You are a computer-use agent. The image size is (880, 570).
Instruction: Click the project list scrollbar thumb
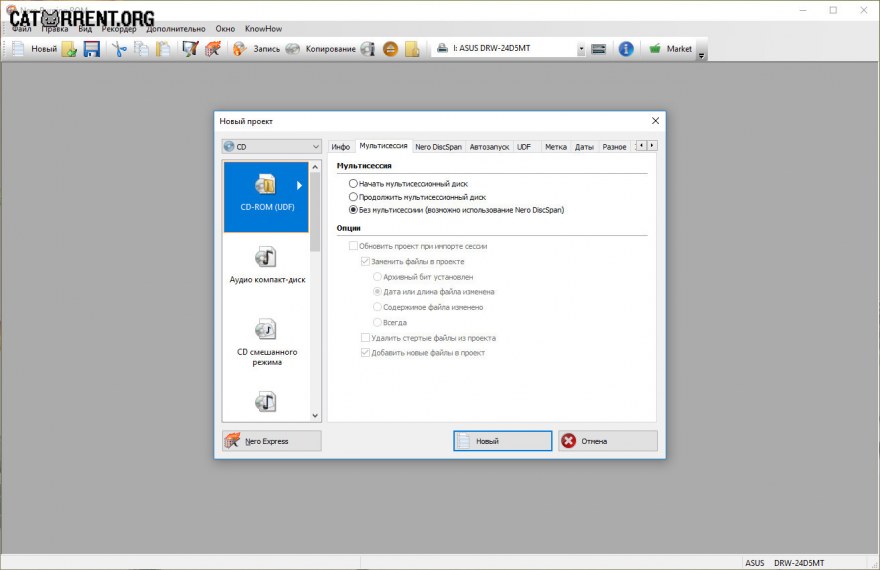click(315, 212)
